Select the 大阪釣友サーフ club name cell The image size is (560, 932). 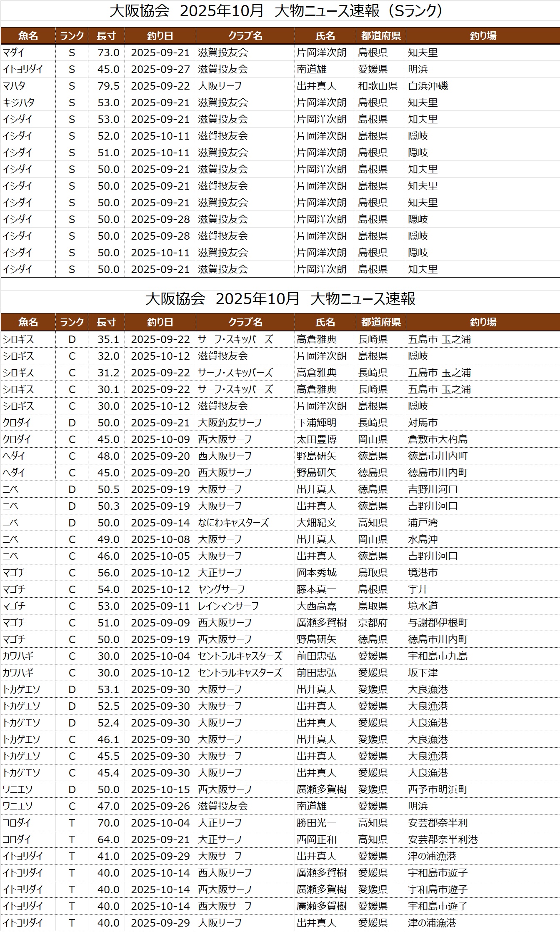(x=230, y=423)
